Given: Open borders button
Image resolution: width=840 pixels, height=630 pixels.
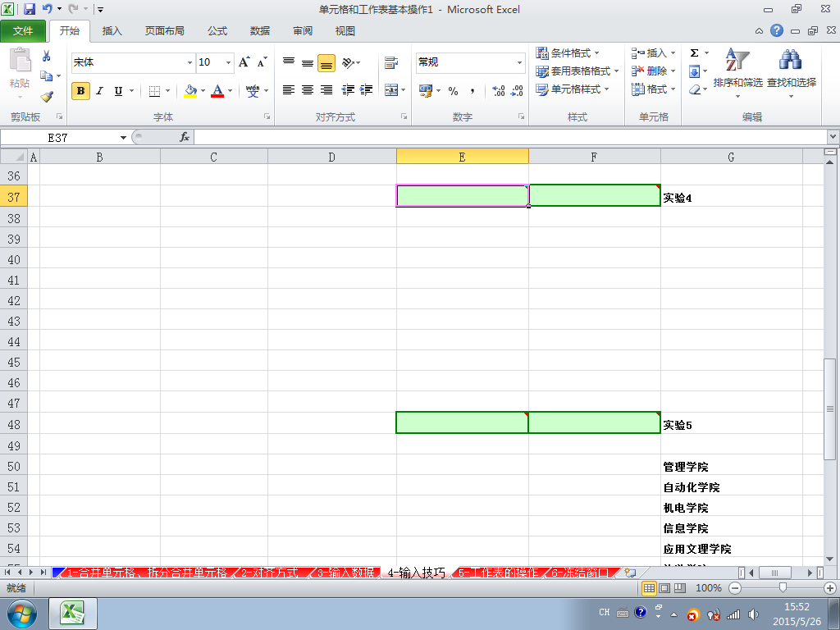Looking at the screenshot, I should 154,91.
